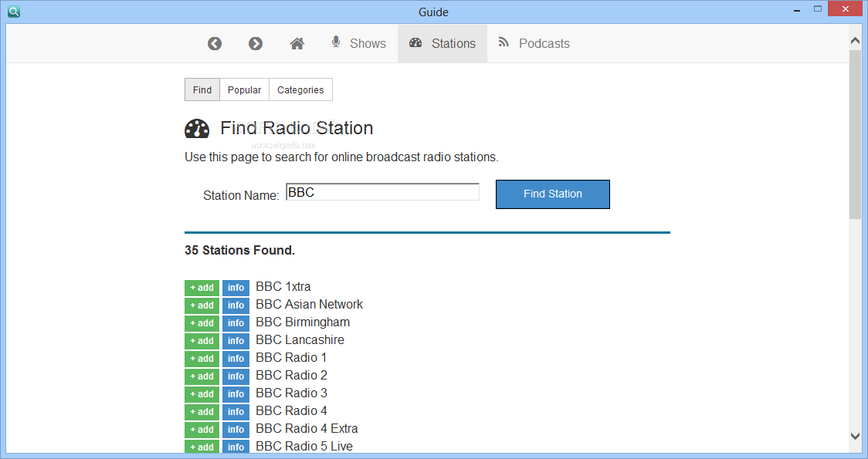This screenshot has width=868, height=459.
Task: Show info for BBC Radio 4
Action: [x=236, y=411]
